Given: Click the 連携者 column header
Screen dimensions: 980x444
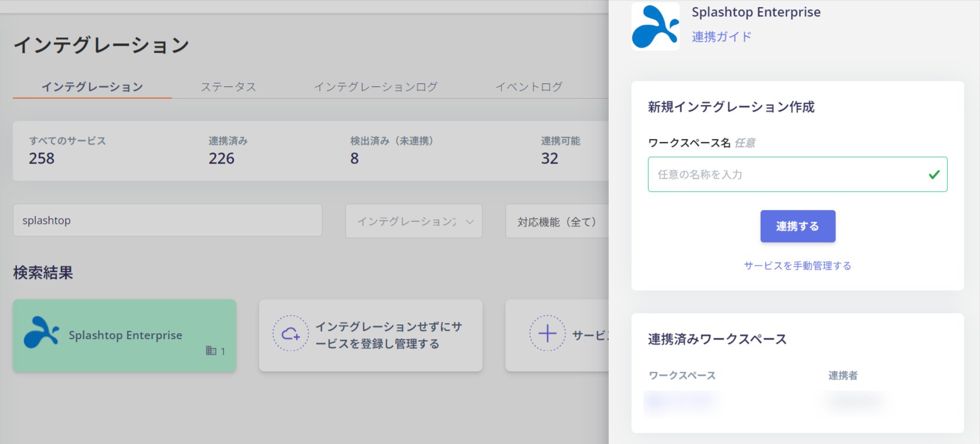Looking at the screenshot, I should 843,375.
